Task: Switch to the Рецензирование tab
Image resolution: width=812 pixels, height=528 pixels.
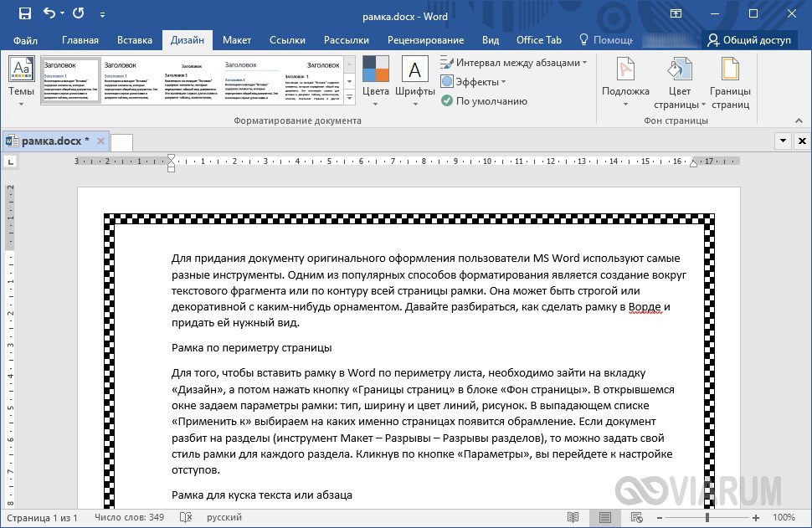Action: coord(426,40)
